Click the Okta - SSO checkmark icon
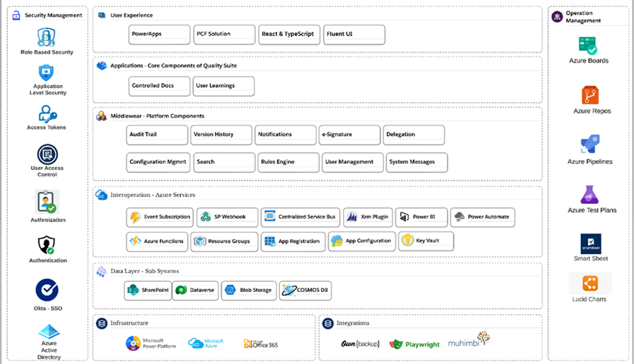 coord(47,290)
